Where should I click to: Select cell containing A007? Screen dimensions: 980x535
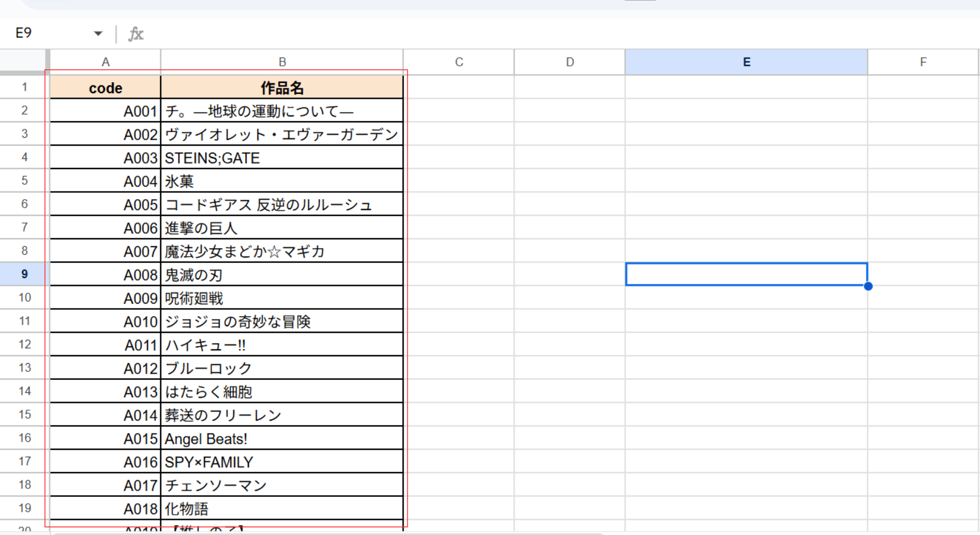pyautogui.click(x=105, y=251)
